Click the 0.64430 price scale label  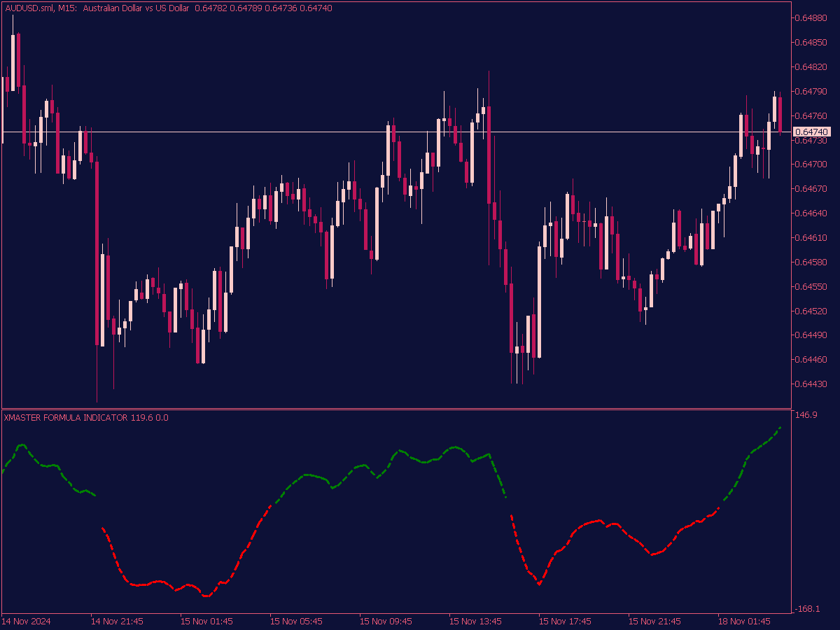click(x=812, y=384)
